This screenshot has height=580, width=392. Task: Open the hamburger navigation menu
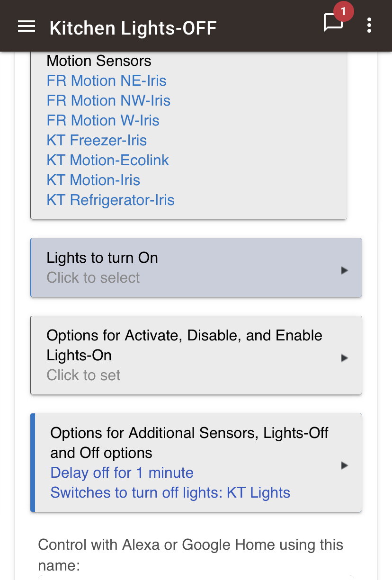(x=27, y=27)
